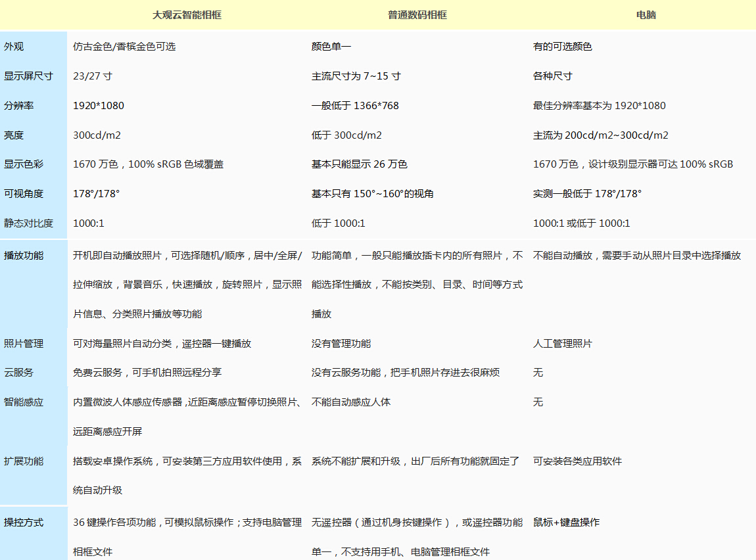Click the 大观云智能相框 column header
This screenshot has height=560, width=756.
click(187, 15)
